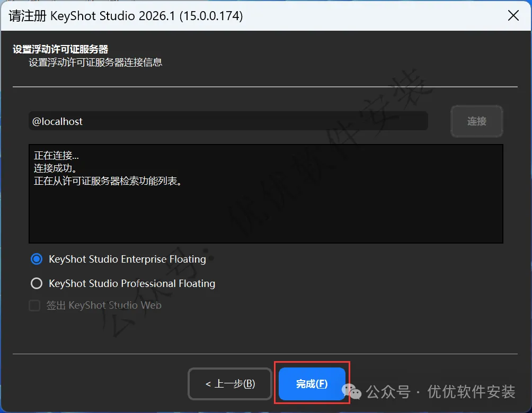Click the 连接 connect button
Viewport: 532px width, 413px height.
(476, 121)
